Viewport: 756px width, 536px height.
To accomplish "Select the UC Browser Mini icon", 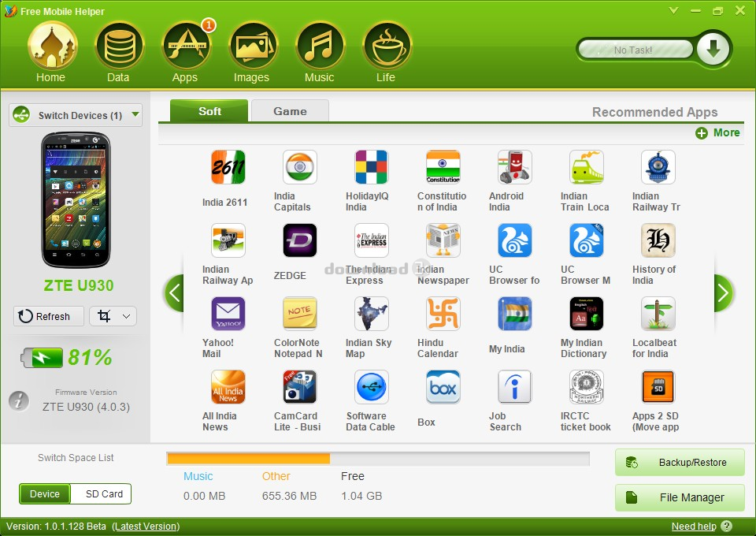I will click(x=586, y=240).
